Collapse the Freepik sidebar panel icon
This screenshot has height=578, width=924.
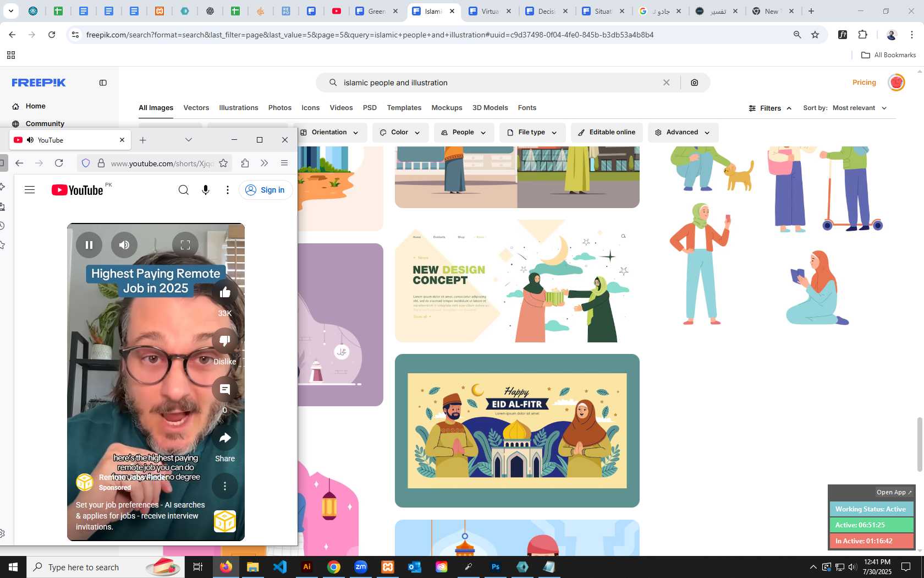103,83
